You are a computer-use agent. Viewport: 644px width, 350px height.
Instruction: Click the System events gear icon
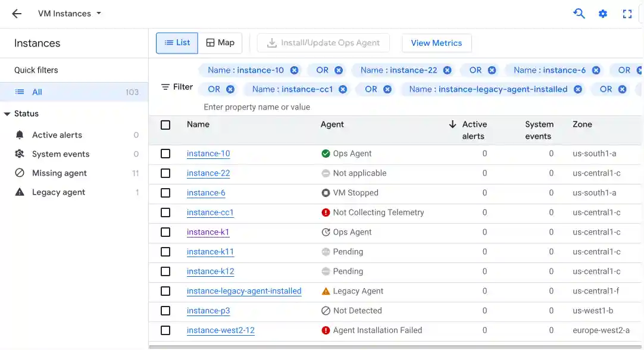click(x=18, y=154)
